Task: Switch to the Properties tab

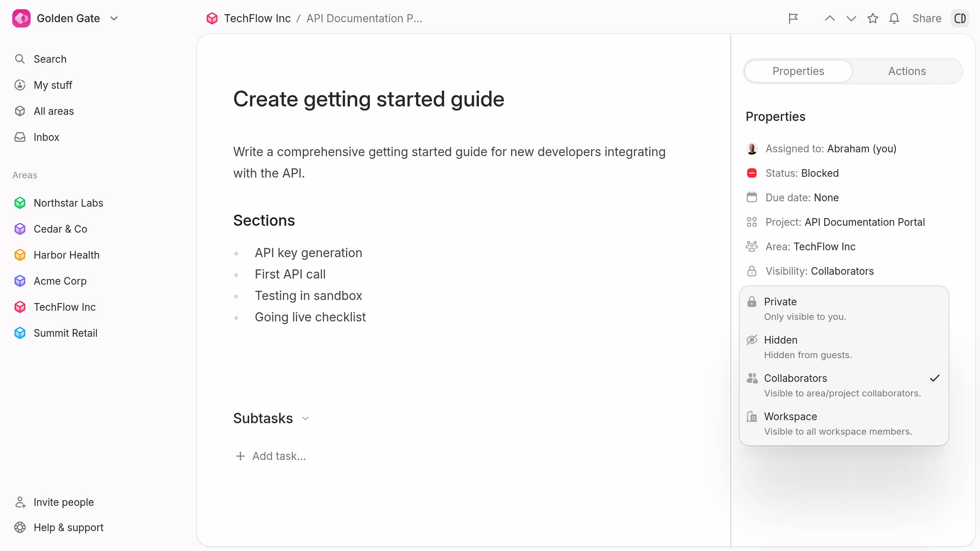Action: coord(799,71)
